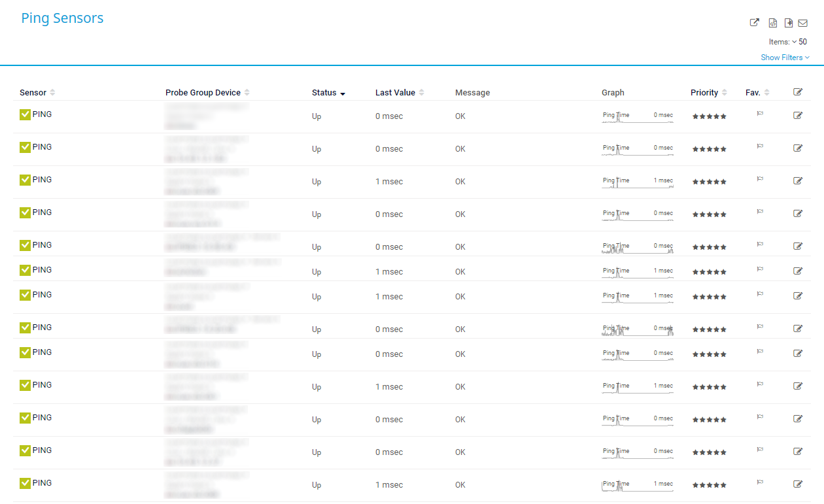Click the edit icon in the last sensor row
824x504 pixels.
(797, 484)
